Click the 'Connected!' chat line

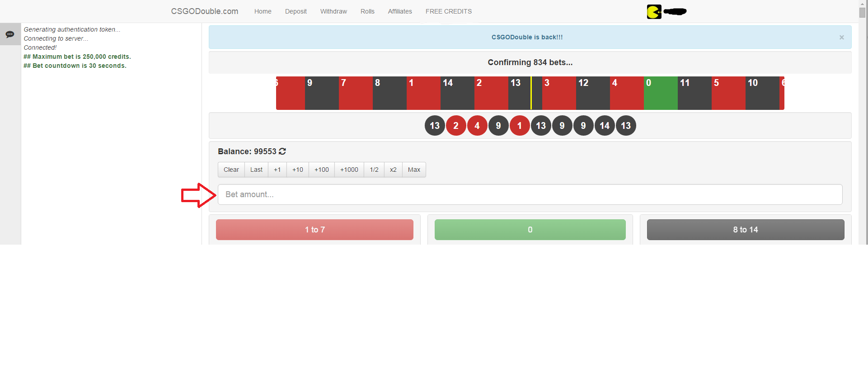click(40, 47)
